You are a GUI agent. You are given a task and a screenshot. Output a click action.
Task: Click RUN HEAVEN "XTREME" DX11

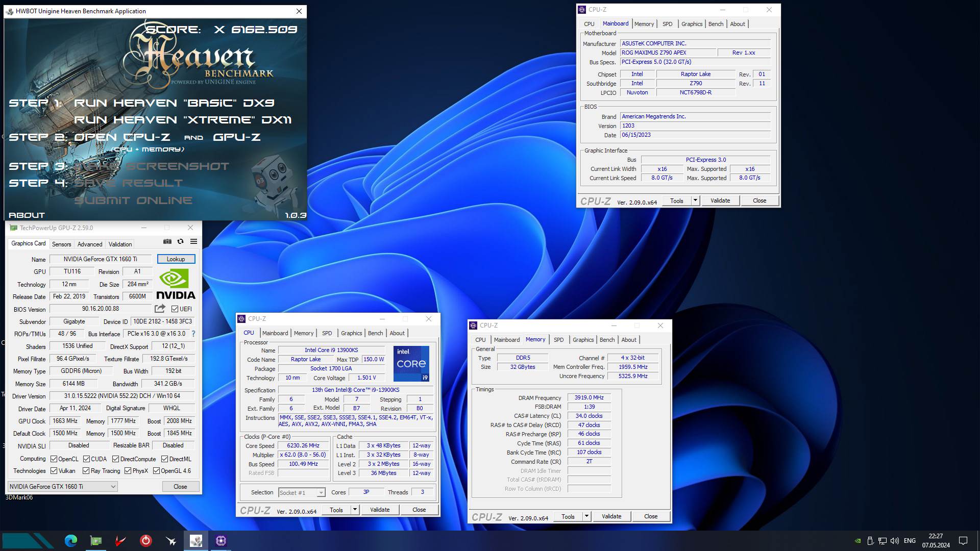183,120
